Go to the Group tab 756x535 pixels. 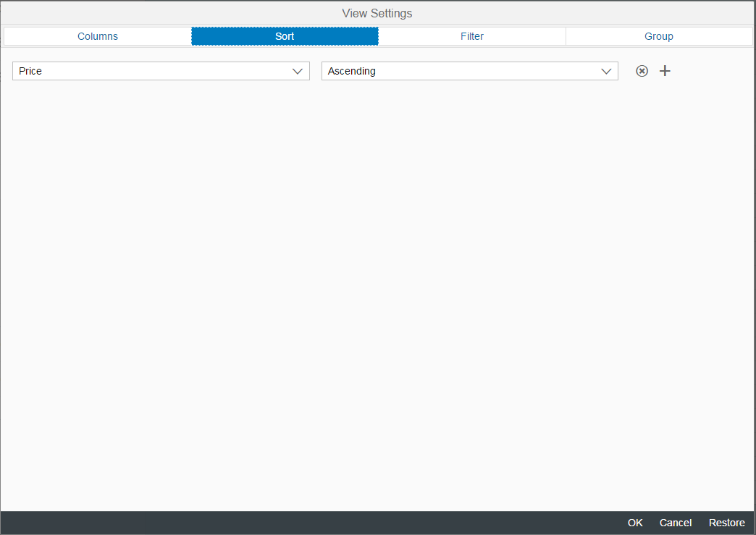point(659,36)
